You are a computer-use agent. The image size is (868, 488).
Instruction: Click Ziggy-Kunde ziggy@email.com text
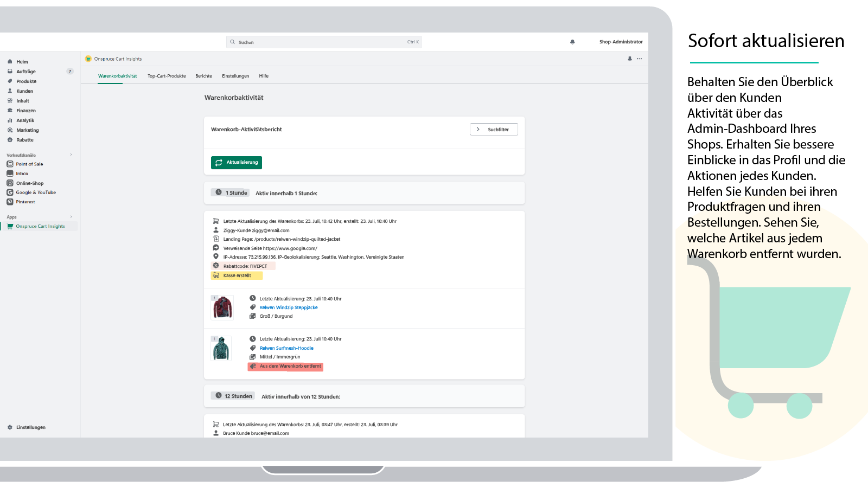(256, 230)
